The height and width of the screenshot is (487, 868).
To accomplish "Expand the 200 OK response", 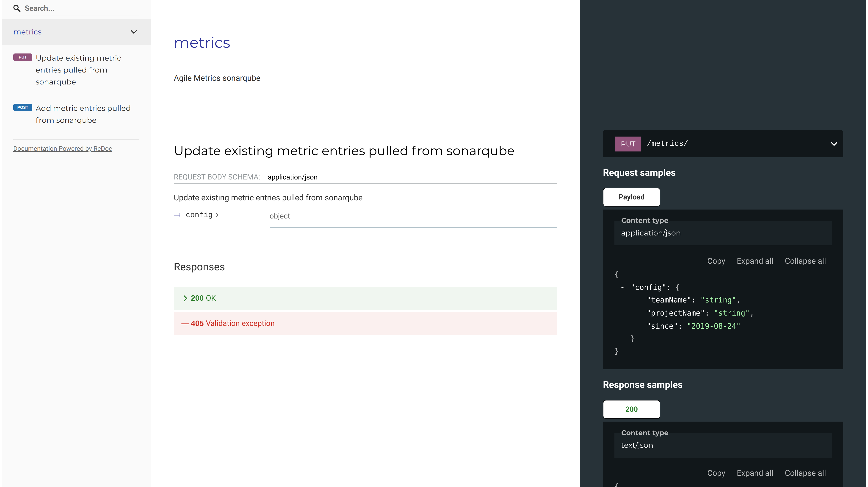I will tap(203, 298).
